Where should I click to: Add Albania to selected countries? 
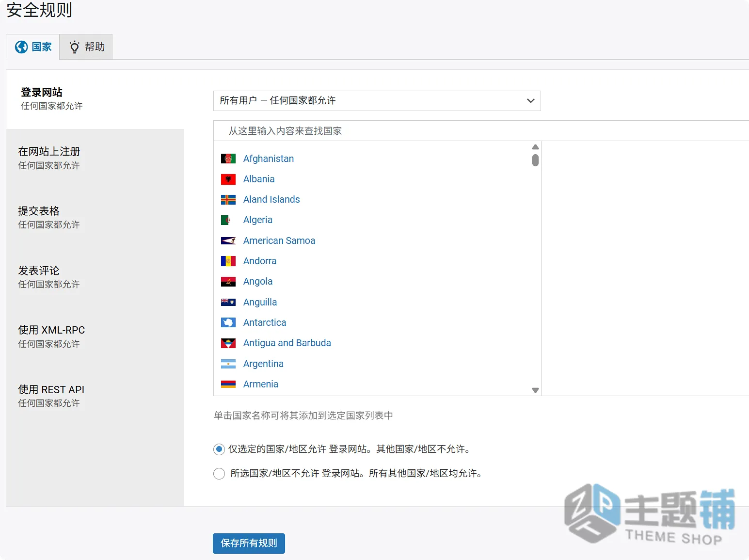click(x=259, y=179)
